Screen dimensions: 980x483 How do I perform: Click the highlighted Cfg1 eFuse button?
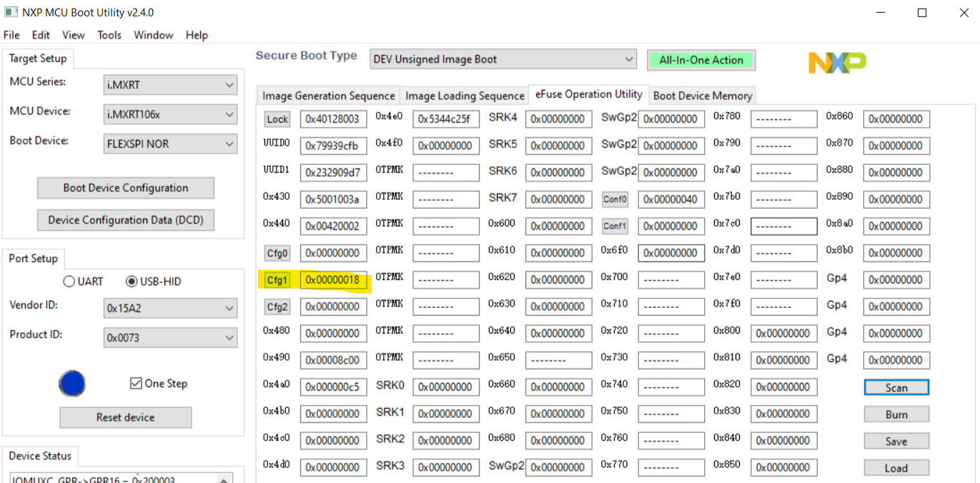point(277,279)
